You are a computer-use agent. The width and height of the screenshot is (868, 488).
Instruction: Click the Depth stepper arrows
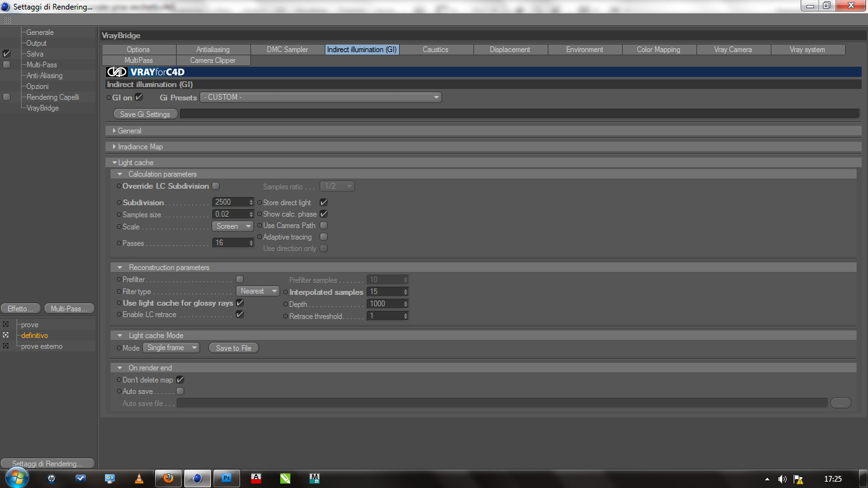tap(405, 304)
